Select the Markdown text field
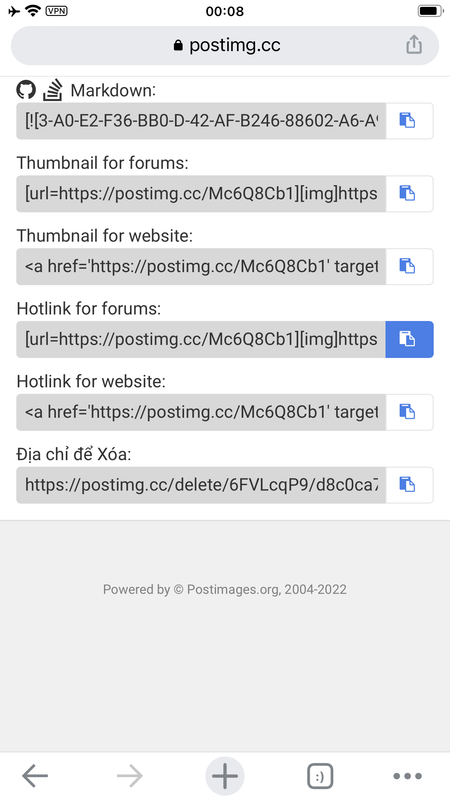This screenshot has width=450, height=800. point(201,121)
